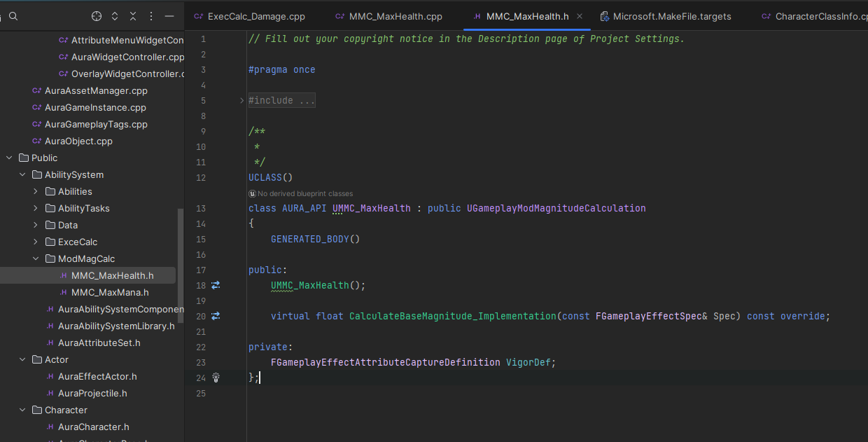This screenshot has height=442, width=868.
Task: Collapse the AbilitySystem folder
Action: pyautogui.click(x=22, y=174)
